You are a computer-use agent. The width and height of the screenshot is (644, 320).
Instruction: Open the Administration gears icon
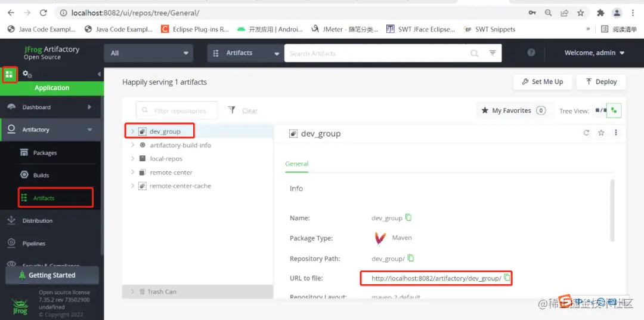click(x=27, y=74)
